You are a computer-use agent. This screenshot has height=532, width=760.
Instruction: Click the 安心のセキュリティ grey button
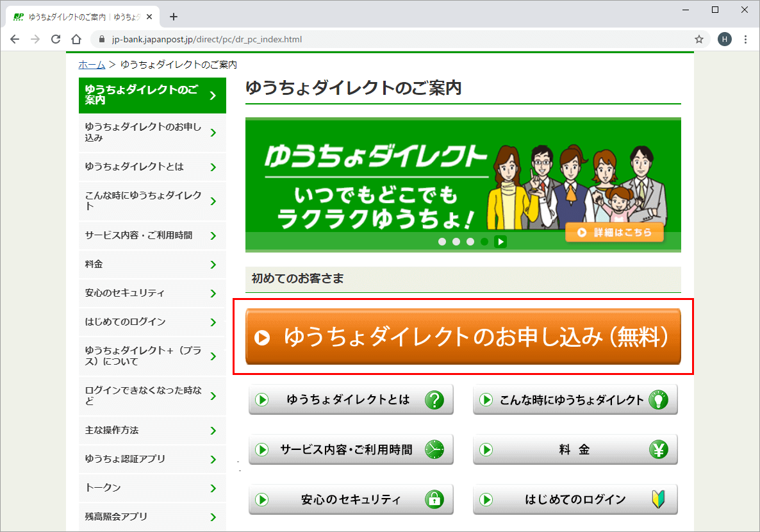tap(351, 499)
